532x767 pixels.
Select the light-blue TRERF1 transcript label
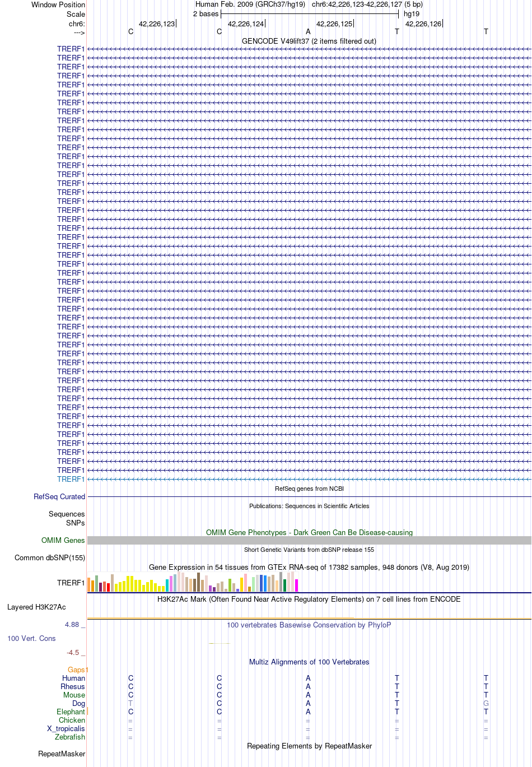click(x=71, y=479)
